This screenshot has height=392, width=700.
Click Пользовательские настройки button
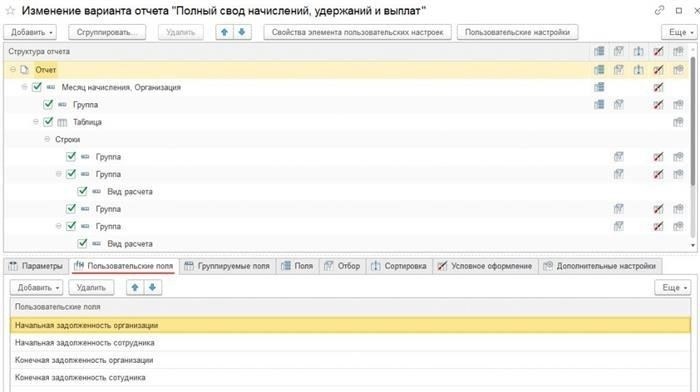pos(517,32)
